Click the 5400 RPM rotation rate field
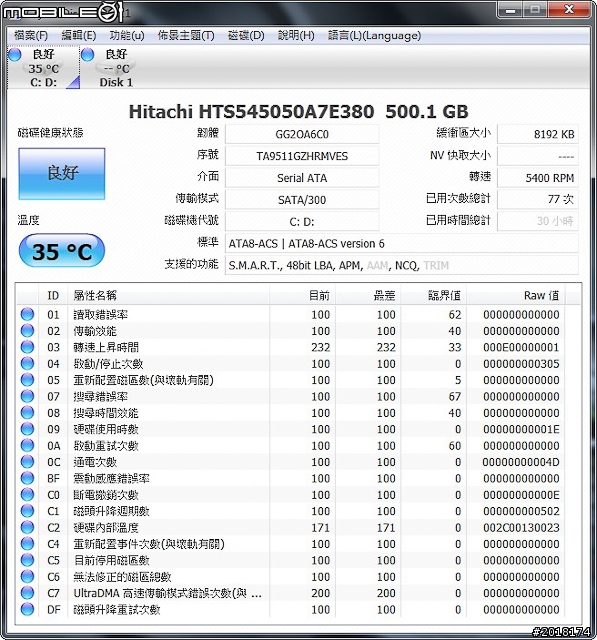Screen dimensions: 597x640 click(538, 178)
